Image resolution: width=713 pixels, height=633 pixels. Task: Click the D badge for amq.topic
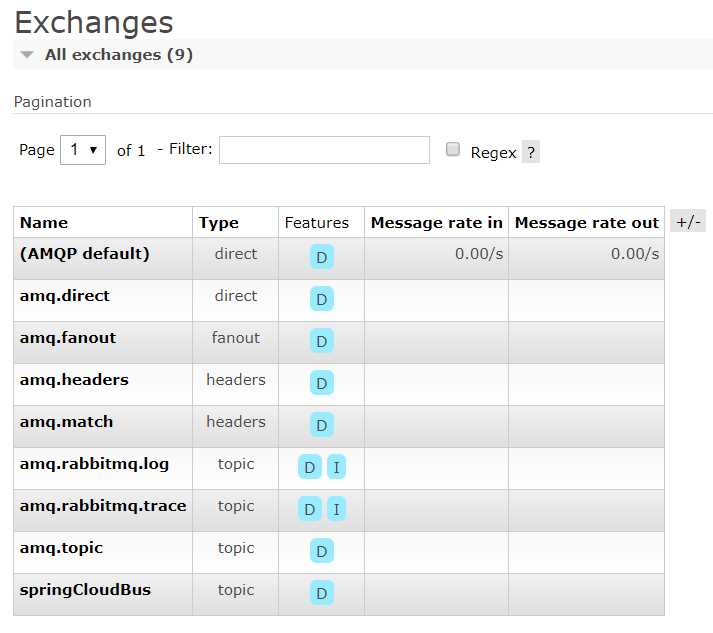coord(321,551)
